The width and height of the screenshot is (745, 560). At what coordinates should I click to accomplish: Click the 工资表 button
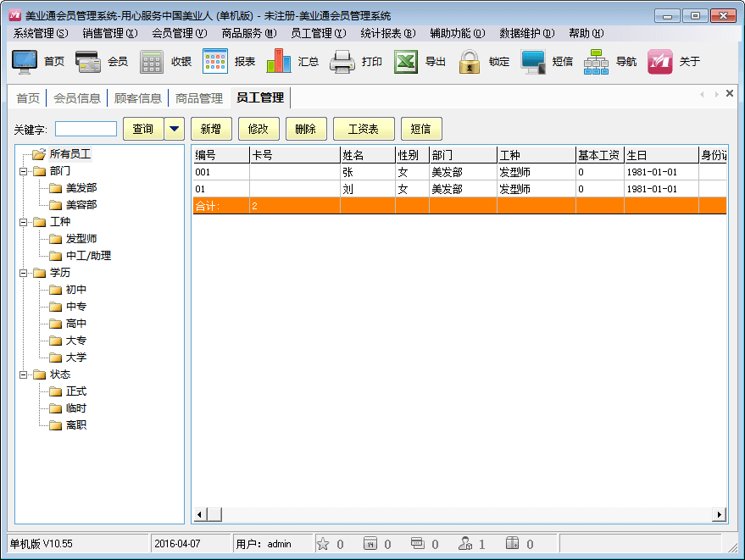click(364, 129)
